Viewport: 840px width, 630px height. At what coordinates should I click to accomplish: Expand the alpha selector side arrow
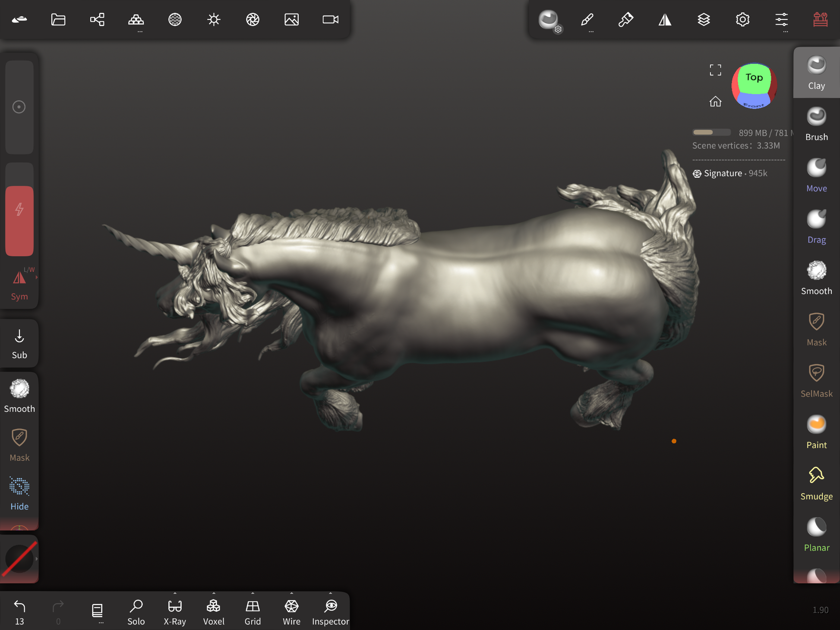point(37,559)
